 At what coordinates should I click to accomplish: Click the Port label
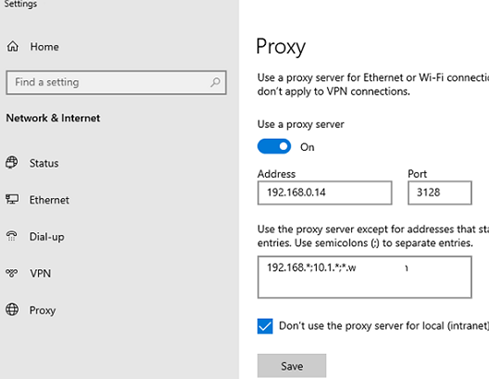click(x=417, y=174)
